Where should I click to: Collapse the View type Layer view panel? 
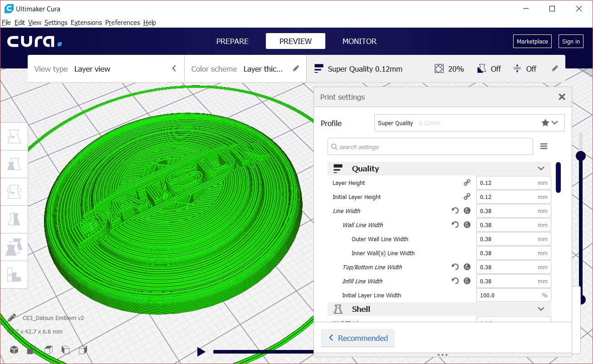pyautogui.click(x=174, y=69)
